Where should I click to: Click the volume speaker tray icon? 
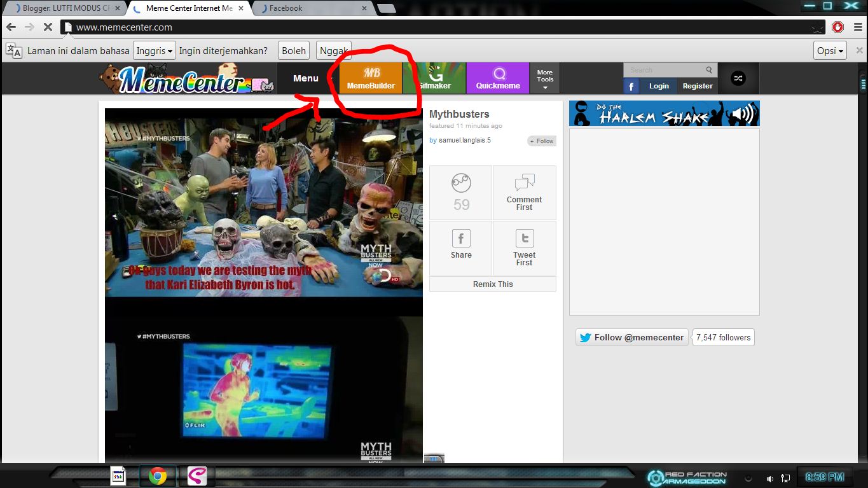tap(769, 478)
